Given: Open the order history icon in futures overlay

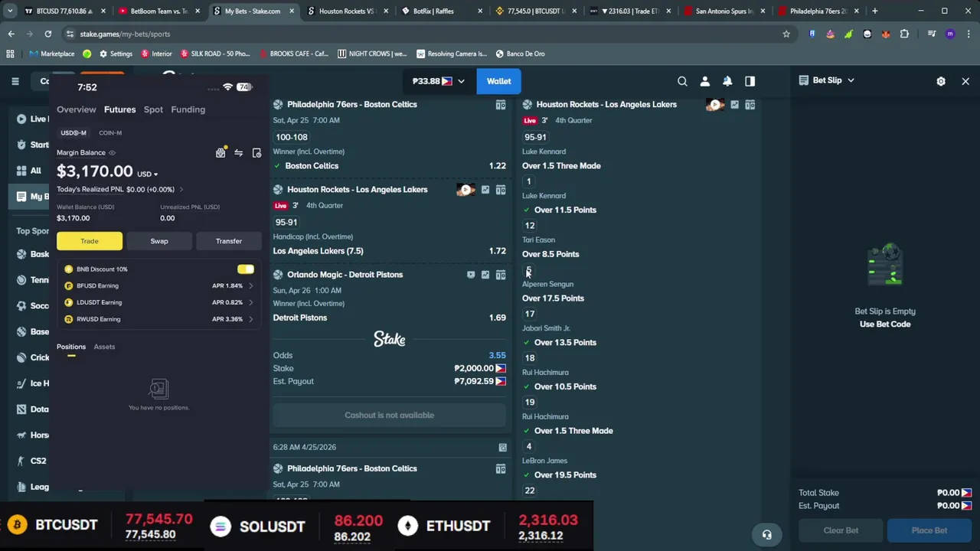Looking at the screenshot, I should (256, 153).
